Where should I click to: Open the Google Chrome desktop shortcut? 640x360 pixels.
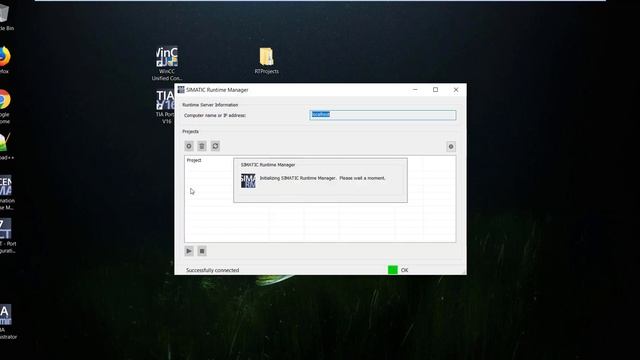(4, 106)
